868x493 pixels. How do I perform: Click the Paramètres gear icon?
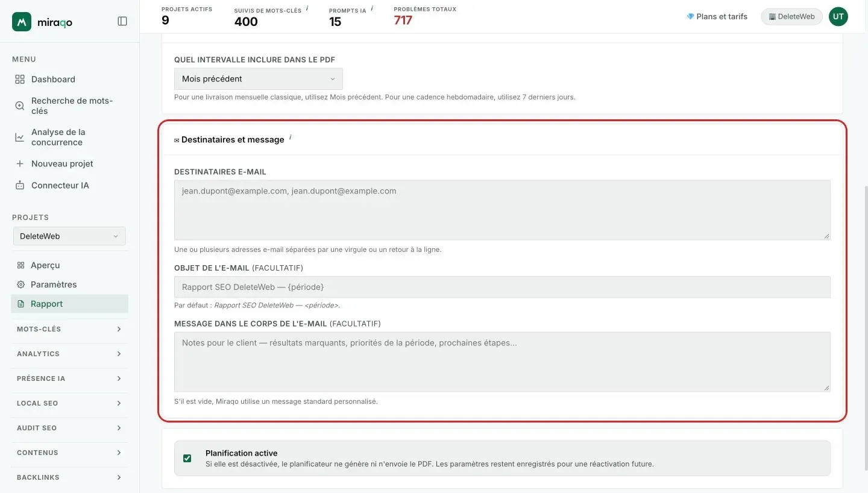point(20,284)
